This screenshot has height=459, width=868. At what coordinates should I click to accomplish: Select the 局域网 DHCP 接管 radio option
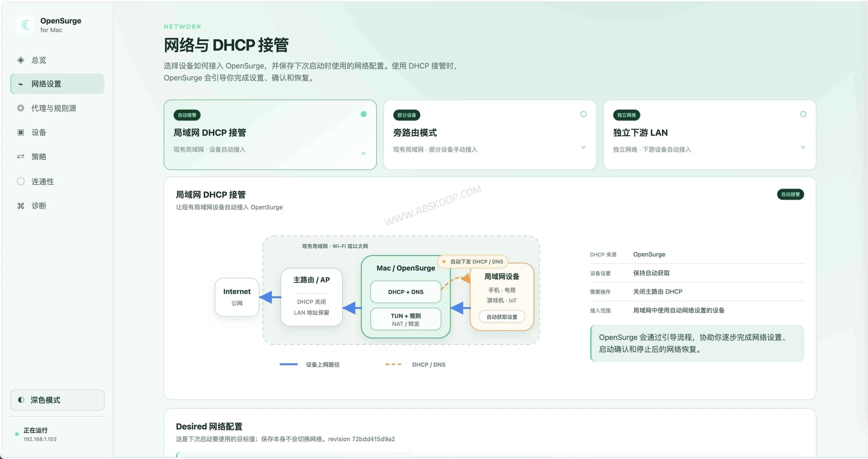click(364, 114)
